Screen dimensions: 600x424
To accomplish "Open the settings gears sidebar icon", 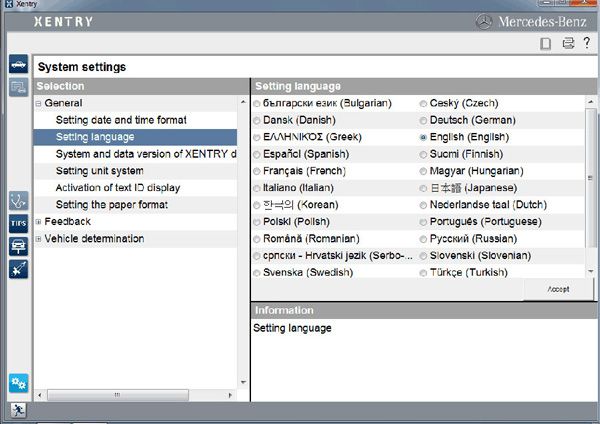I will coord(18,383).
